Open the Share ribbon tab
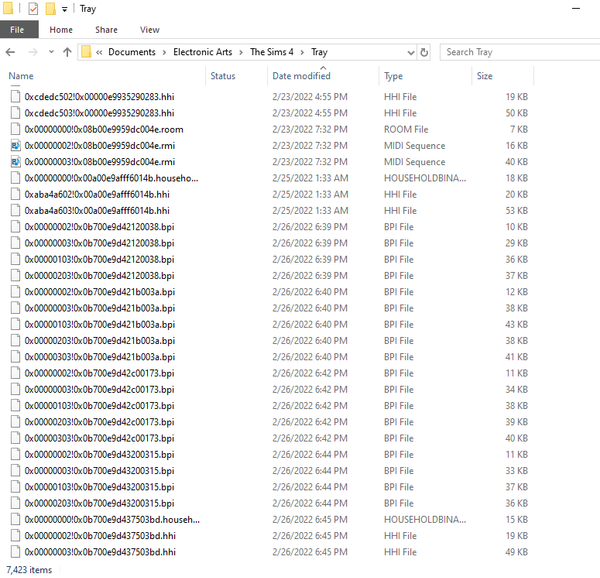Screen dimensions: 600x578 106,30
